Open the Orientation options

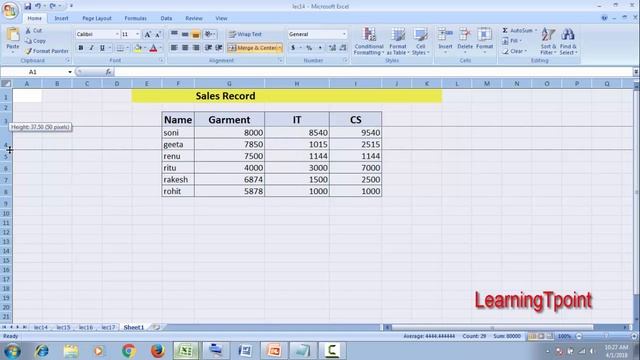click(x=210, y=34)
